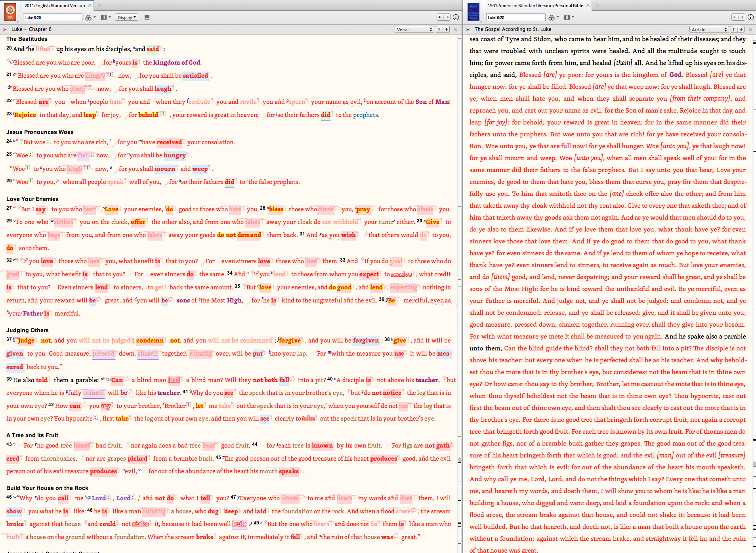Viewport: 756px width, 553px height.
Task: Go back in ESV pane history
Action: point(440,17)
